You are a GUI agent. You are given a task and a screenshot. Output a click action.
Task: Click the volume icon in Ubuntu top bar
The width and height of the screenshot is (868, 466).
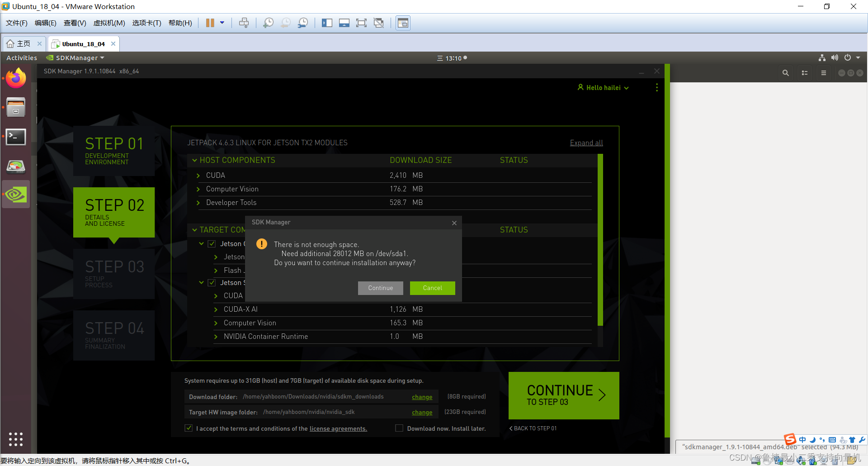[x=835, y=58]
